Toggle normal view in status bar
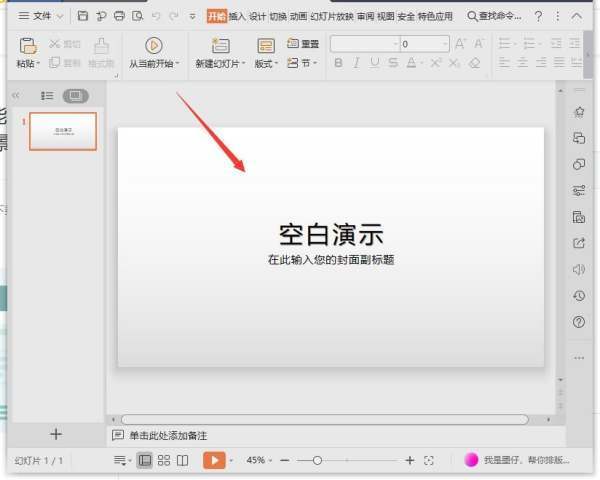This screenshot has width=600, height=480. [145, 460]
